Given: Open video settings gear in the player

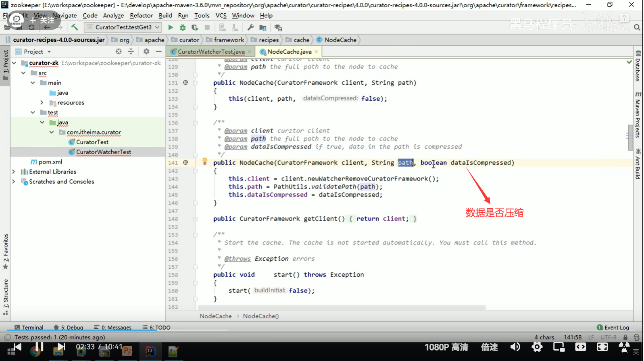Looking at the screenshot, I should click(537, 347).
